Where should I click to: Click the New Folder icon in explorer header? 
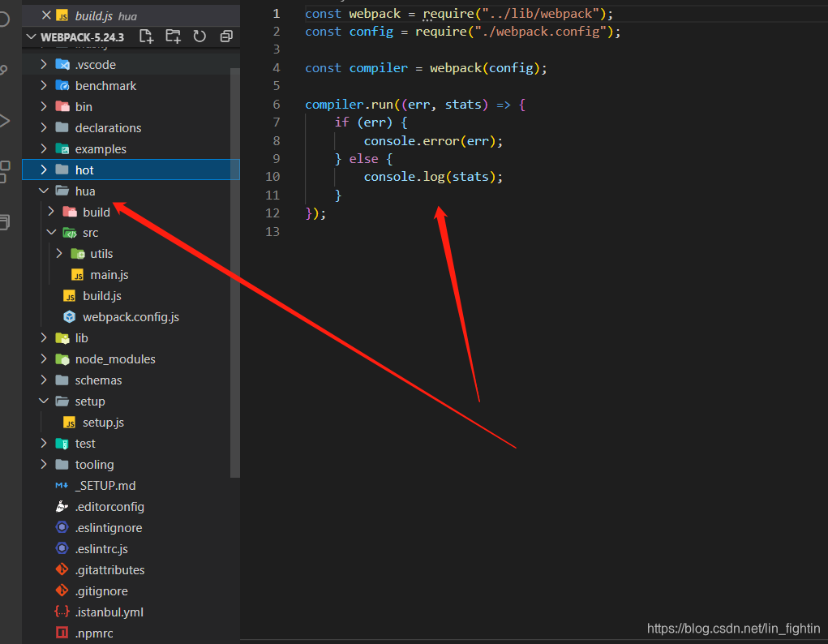point(173,36)
